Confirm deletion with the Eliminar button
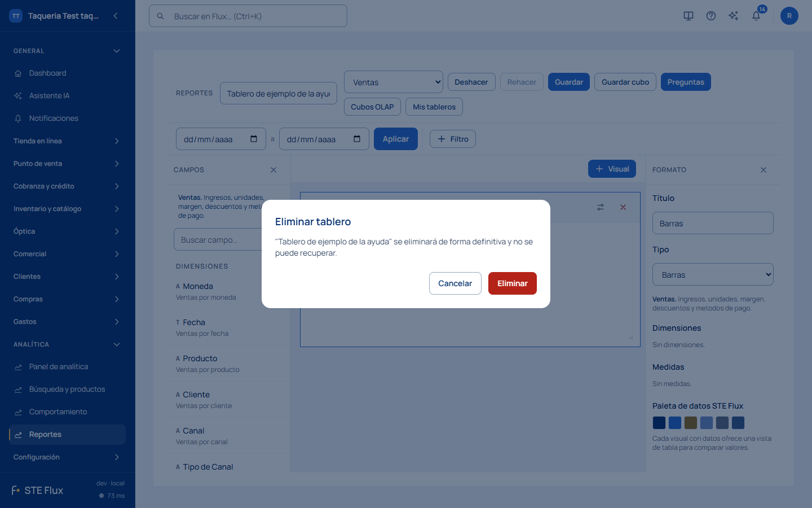Screen dimensions: 812x508 click(x=513, y=283)
